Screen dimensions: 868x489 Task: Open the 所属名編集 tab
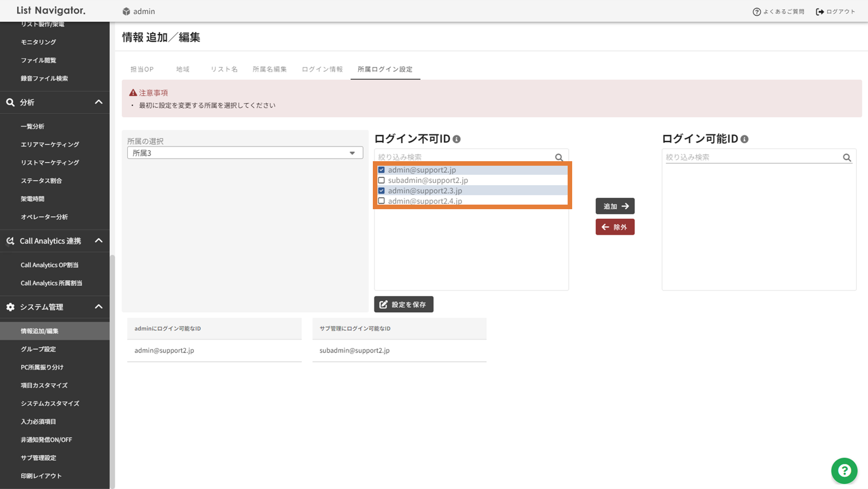coord(270,69)
